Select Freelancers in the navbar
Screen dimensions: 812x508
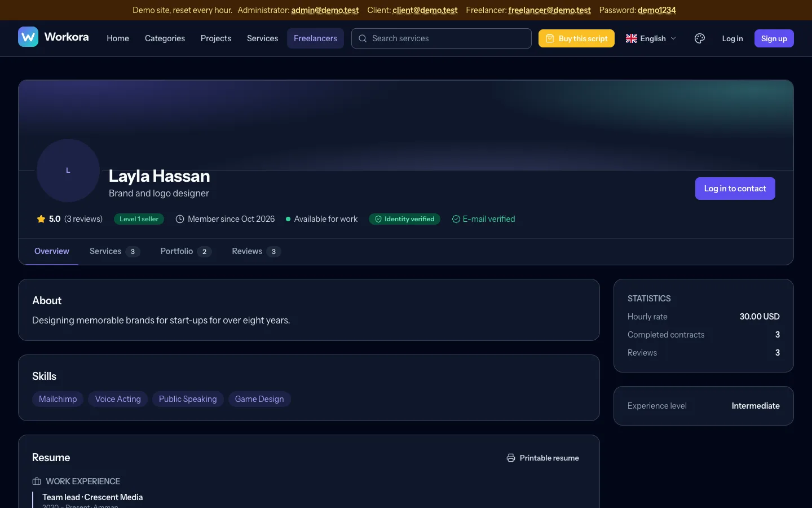click(315, 38)
